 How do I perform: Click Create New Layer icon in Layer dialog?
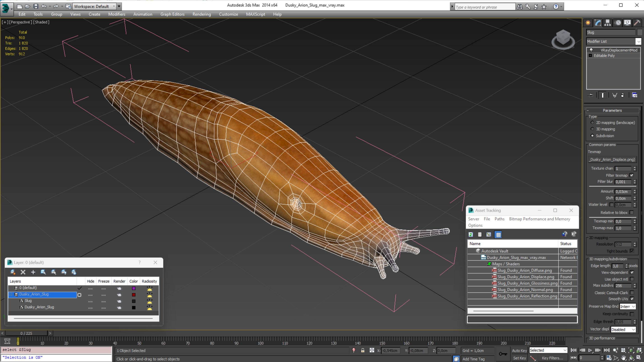[12, 272]
